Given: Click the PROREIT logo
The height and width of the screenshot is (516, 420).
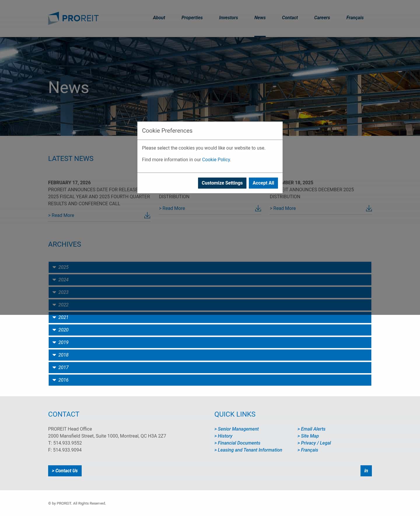Looking at the screenshot, I should [x=73, y=18].
